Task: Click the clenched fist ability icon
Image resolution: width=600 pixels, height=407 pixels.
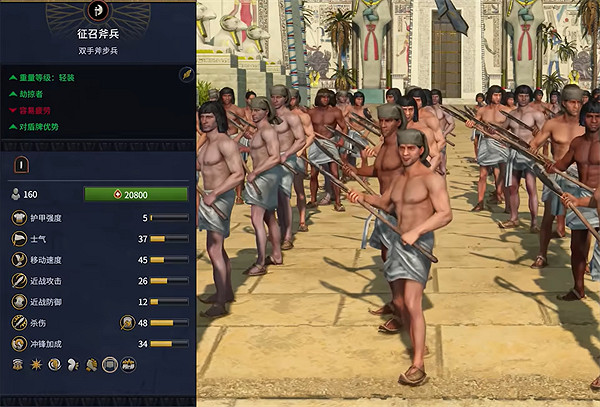Action: (x=91, y=365)
